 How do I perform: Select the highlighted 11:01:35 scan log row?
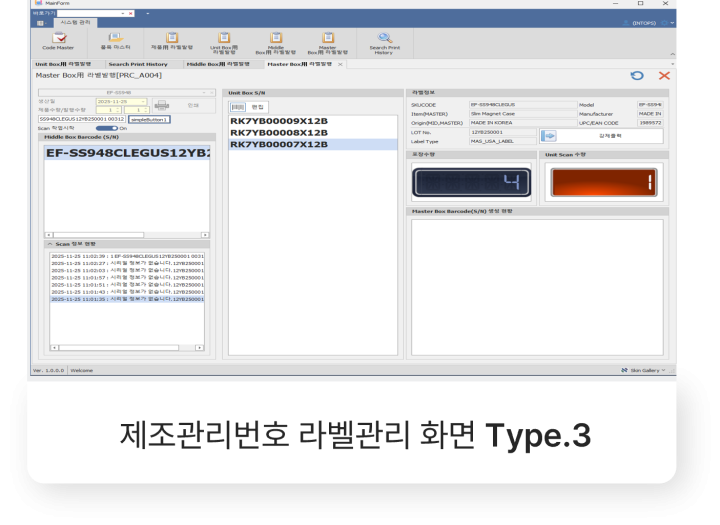pos(127,299)
